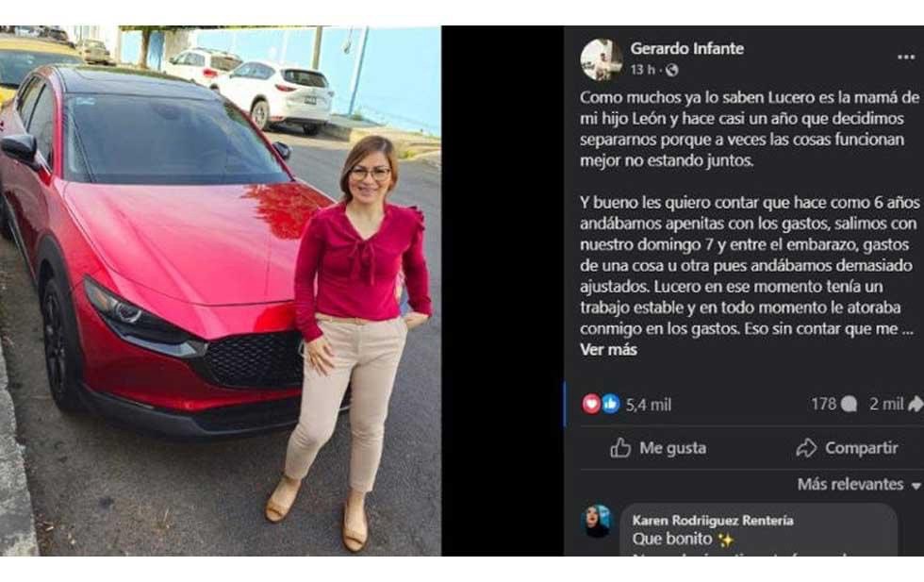
Task: Click Gerardo Infante's profile picture
Action: pyautogui.click(x=602, y=59)
